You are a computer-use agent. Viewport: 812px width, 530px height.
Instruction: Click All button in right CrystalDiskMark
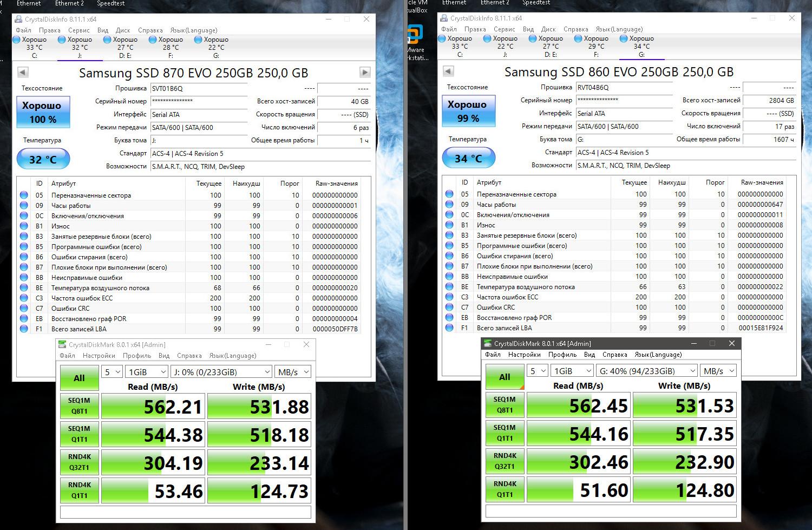505,377
